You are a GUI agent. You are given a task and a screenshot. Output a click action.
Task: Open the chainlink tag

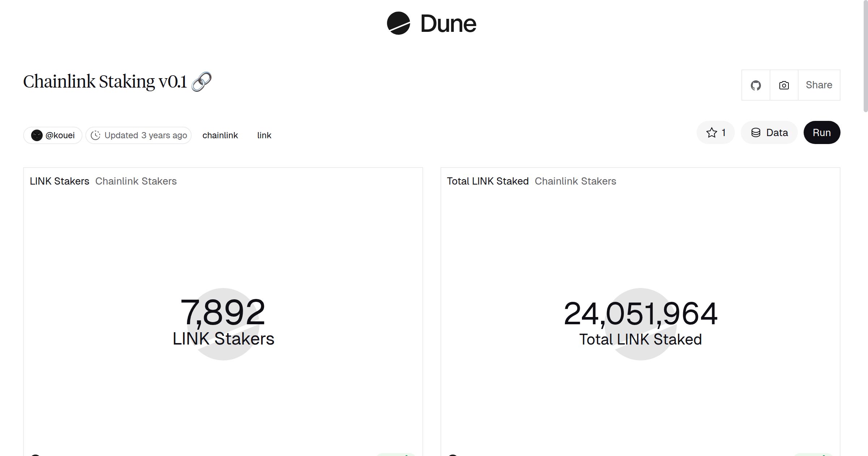tap(220, 135)
